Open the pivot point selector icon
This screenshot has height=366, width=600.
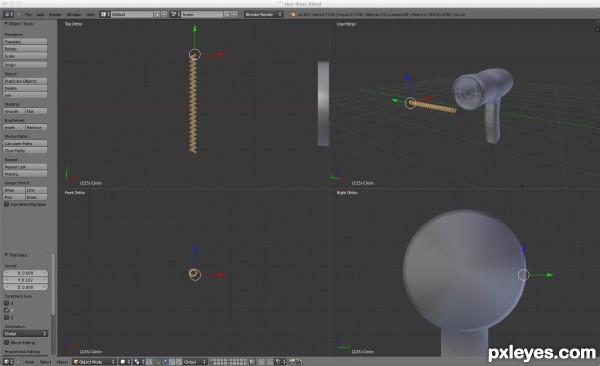139,361
